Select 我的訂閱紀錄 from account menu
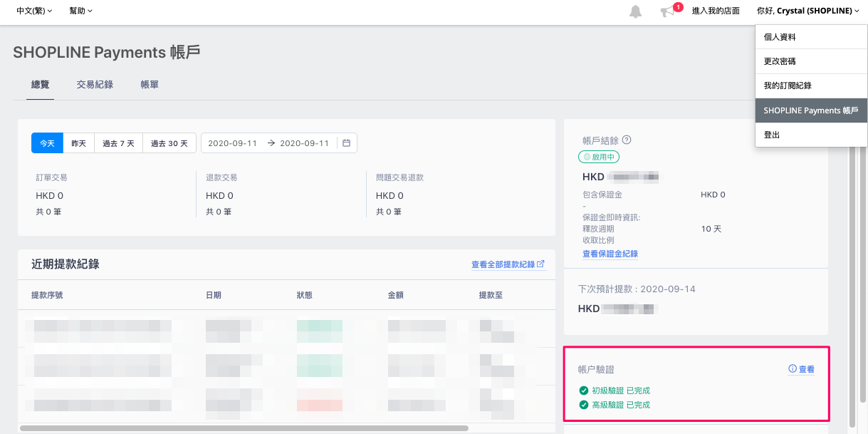Image resolution: width=868 pixels, height=434 pixels. (811, 86)
